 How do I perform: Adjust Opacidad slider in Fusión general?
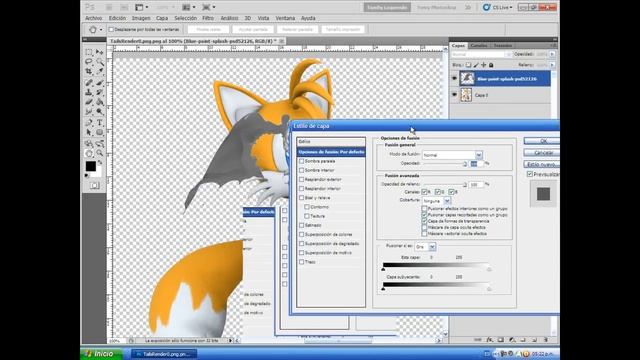[x=465, y=164]
